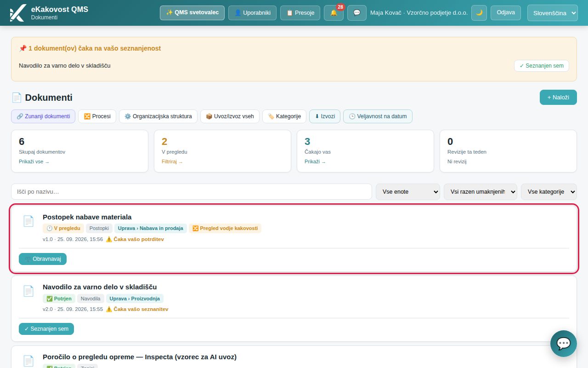Open the messages speech bubble in header
The height and width of the screenshot is (368, 588).
click(357, 13)
